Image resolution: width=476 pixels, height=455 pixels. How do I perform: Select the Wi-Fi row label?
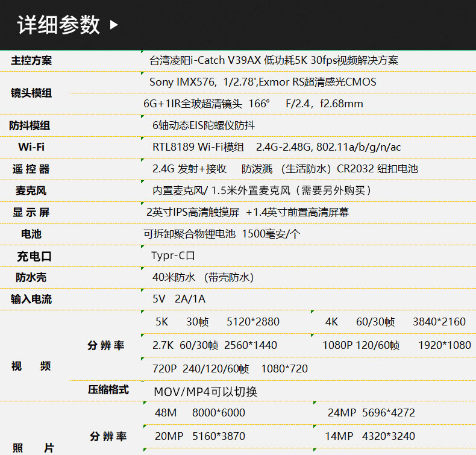pyautogui.click(x=31, y=147)
